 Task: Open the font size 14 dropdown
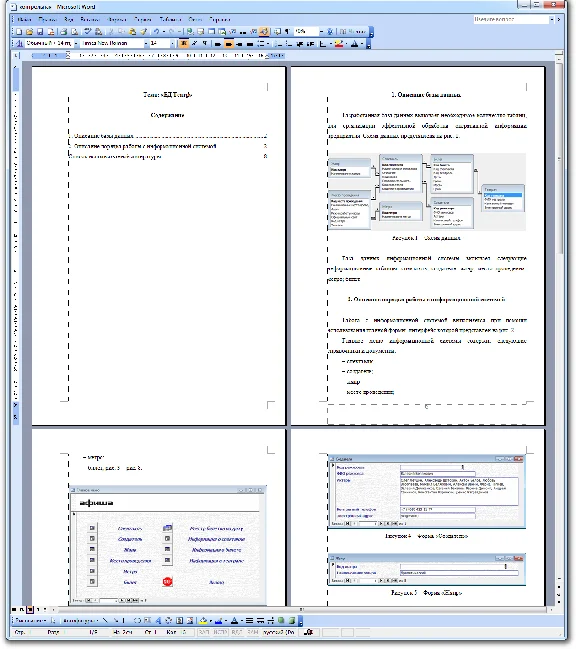[173, 43]
